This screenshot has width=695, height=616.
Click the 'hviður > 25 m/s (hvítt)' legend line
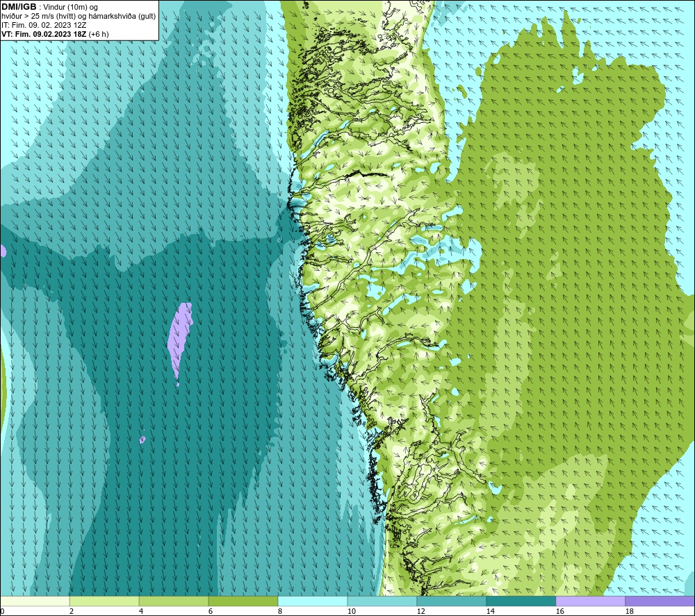tap(79, 16)
